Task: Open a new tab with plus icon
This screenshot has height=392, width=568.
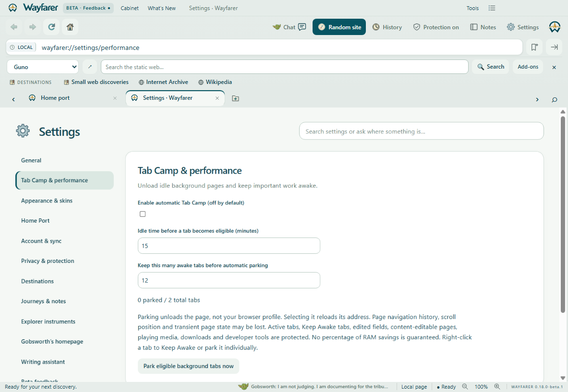Action: point(235,98)
